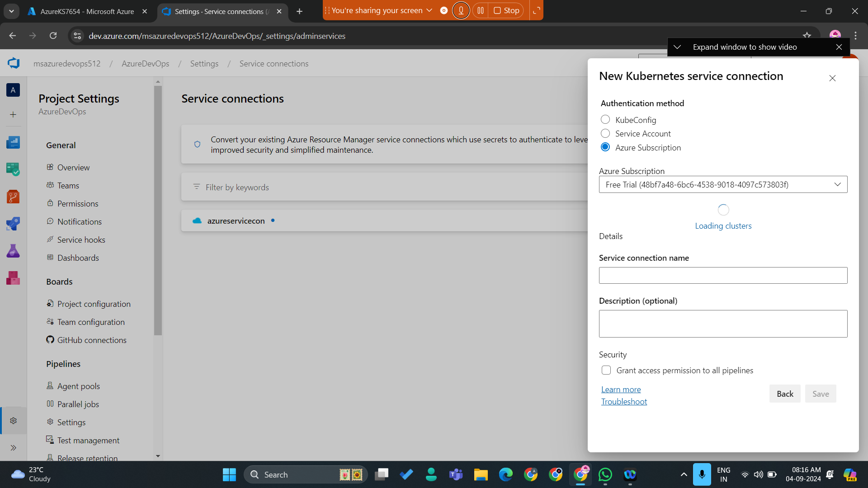Go back with the browser back arrow
The width and height of the screenshot is (868, 488).
click(12, 36)
